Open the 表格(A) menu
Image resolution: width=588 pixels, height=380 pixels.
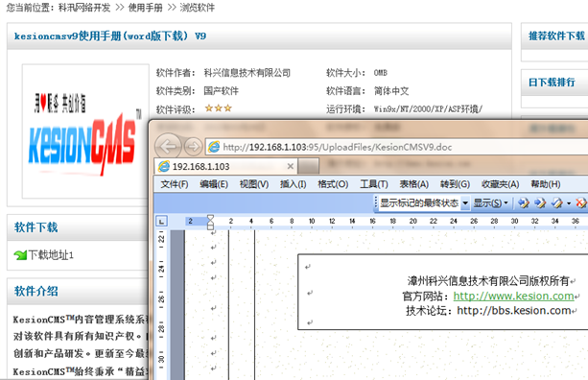pos(414,184)
